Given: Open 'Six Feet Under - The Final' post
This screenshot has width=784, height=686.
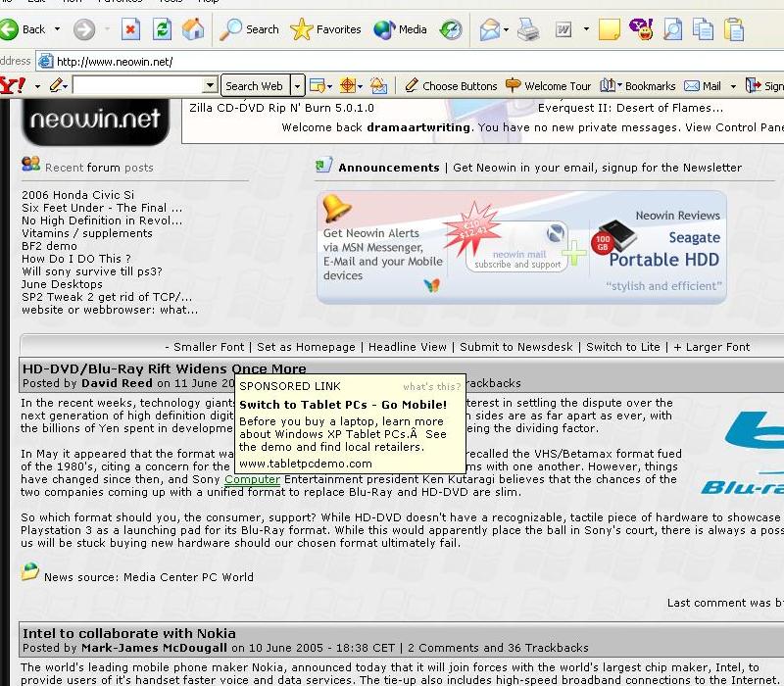Looking at the screenshot, I should 102,208.
